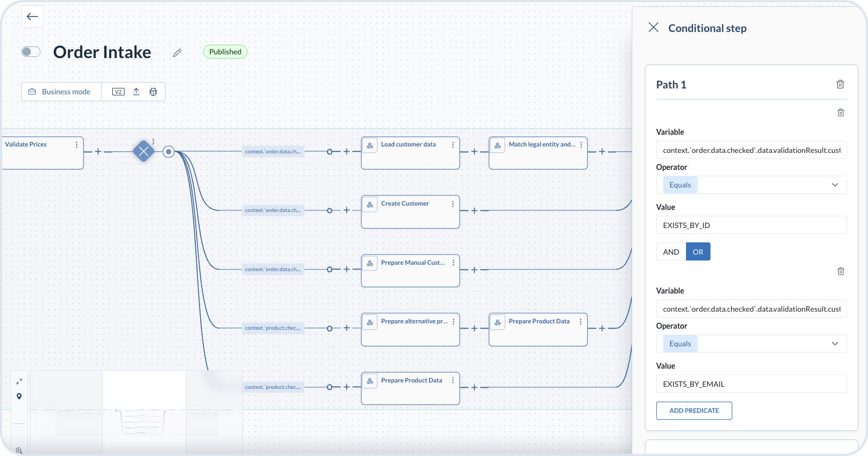Select the conditional diamond node
Screen dimensions: 868x456
[143, 151]
